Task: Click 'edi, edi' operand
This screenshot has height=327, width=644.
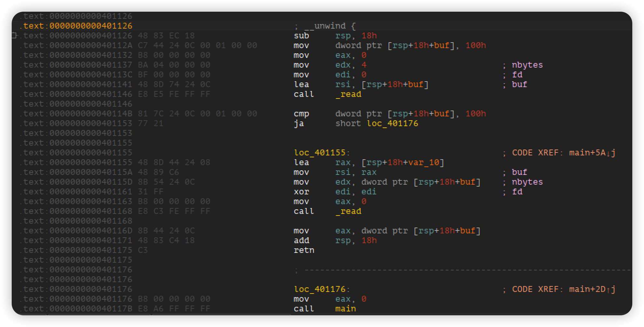Action: point(356,191)
